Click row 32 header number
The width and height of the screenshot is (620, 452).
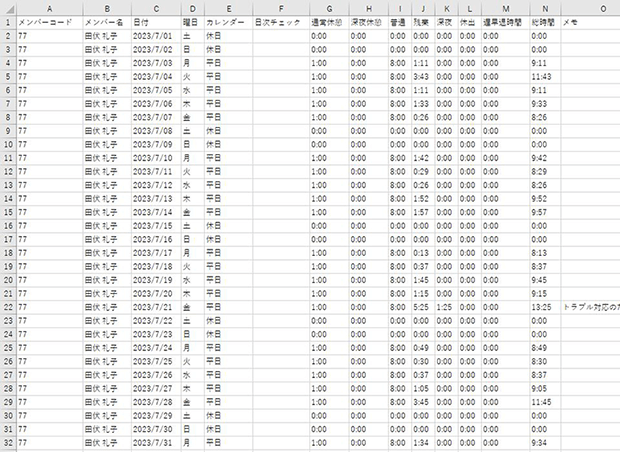coord(7,442)
